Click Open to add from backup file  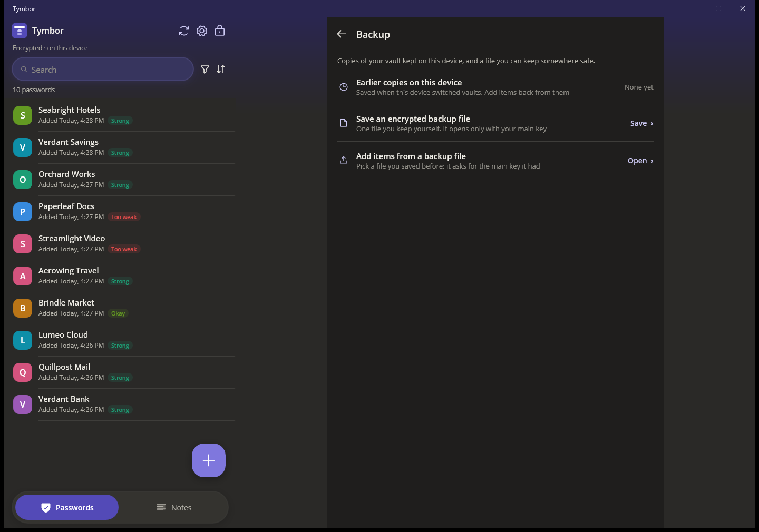click(640, 161)
